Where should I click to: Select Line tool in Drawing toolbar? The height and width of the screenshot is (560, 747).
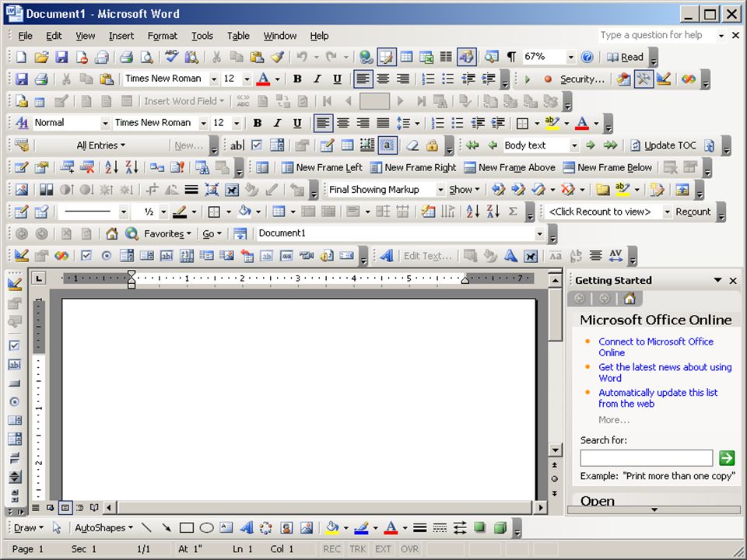[147, 527]
